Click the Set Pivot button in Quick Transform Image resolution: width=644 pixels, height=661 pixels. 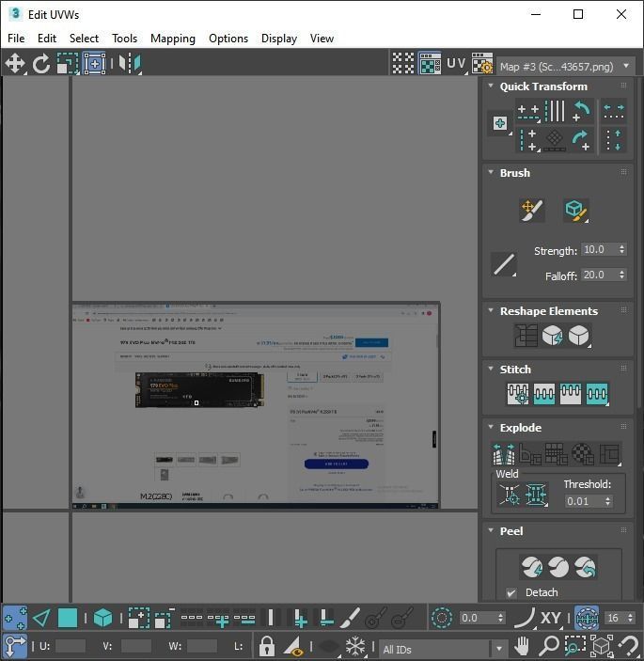500,123
